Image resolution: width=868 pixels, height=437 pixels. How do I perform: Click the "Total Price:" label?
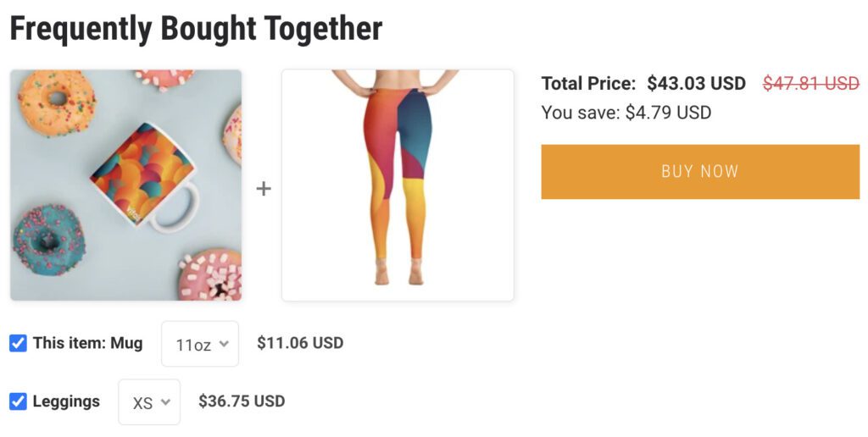(588, 84)
